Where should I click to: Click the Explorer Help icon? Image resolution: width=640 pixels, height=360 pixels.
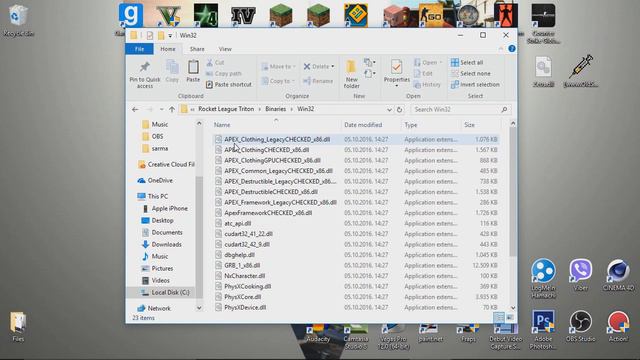(x=512, y=49)
